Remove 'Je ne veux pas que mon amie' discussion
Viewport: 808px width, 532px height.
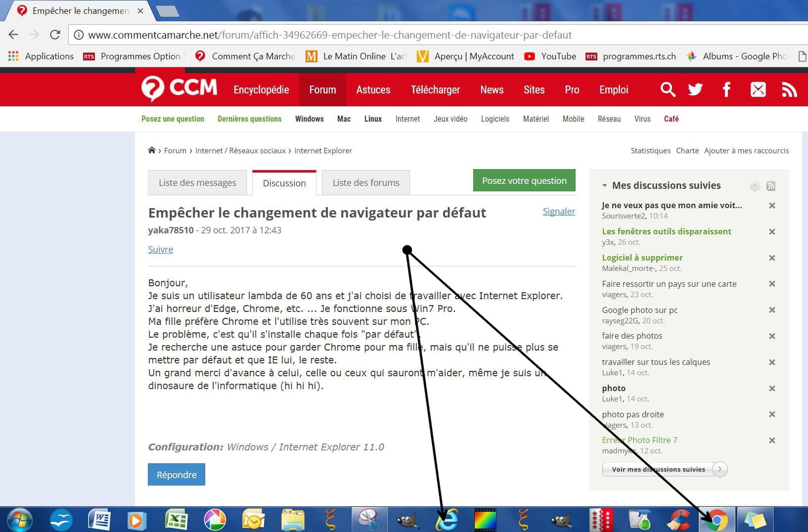pyautogui.click(x=772, y=206)
